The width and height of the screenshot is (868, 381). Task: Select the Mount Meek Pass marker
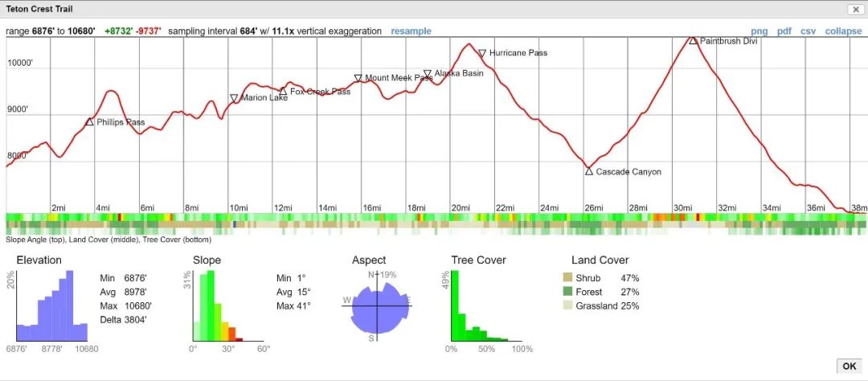[x=358, y=78]
